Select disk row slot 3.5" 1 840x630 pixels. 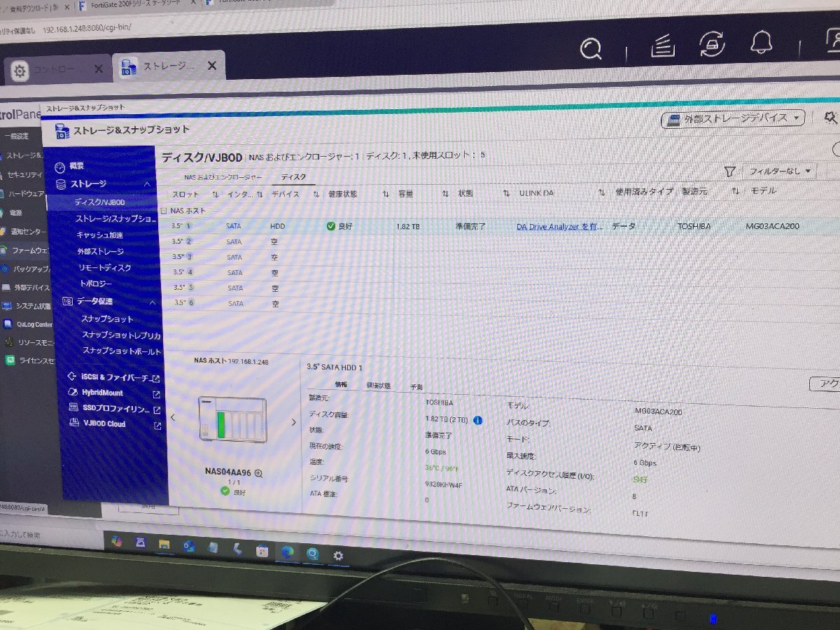[x=500, y=226]
